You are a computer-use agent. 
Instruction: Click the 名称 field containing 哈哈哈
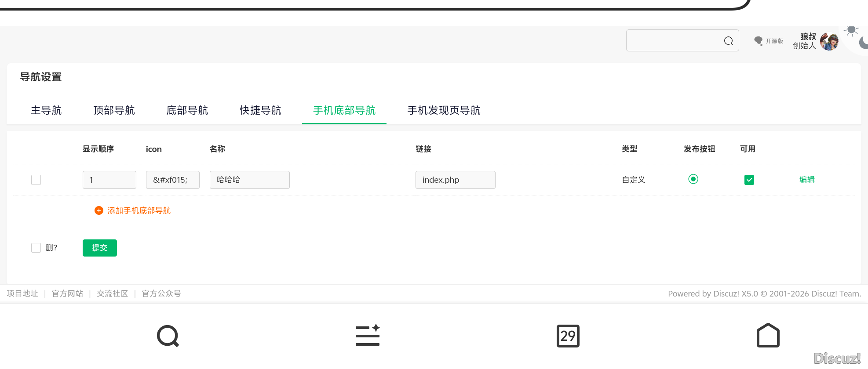coord(250,180)
